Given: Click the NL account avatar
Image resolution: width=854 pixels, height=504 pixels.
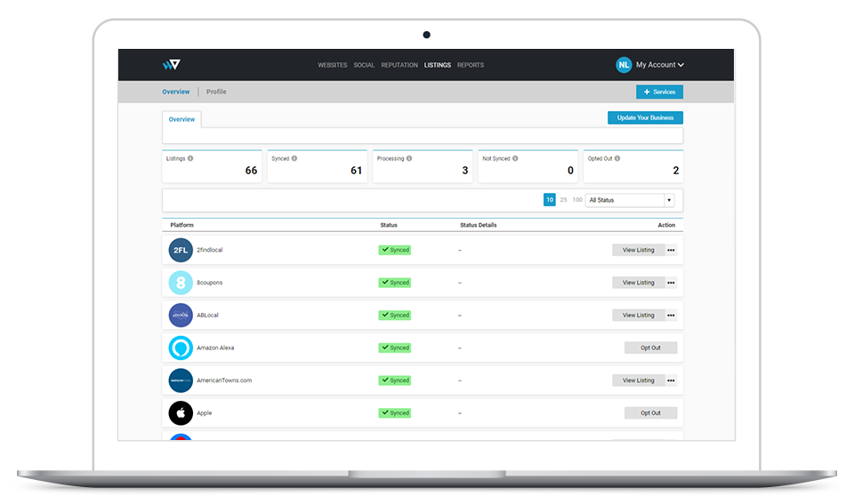Looking at the screenshot, I should [624, 65].
